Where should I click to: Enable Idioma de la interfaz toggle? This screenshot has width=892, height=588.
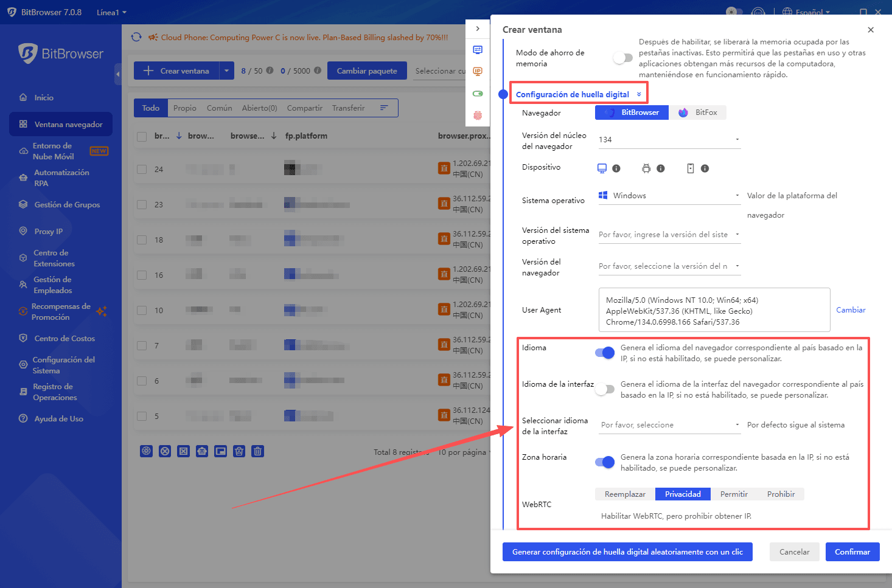[605, 389]
